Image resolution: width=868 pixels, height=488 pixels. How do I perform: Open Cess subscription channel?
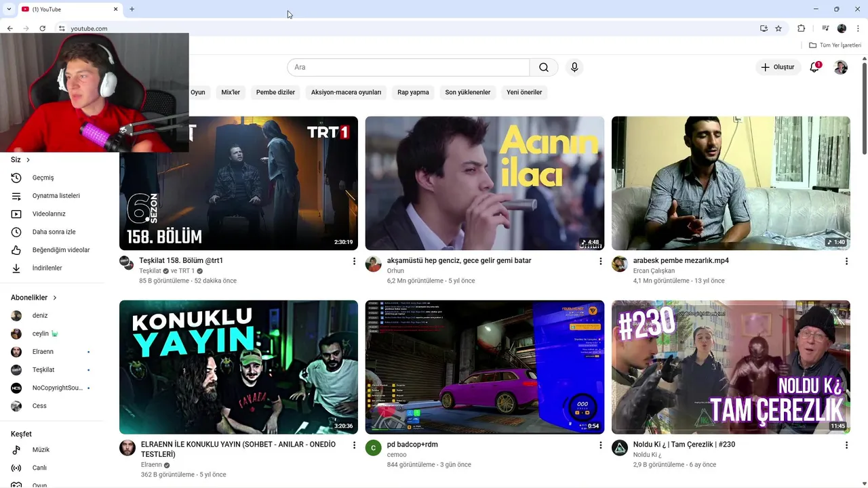pyautogui.click(x=52, y=406)
